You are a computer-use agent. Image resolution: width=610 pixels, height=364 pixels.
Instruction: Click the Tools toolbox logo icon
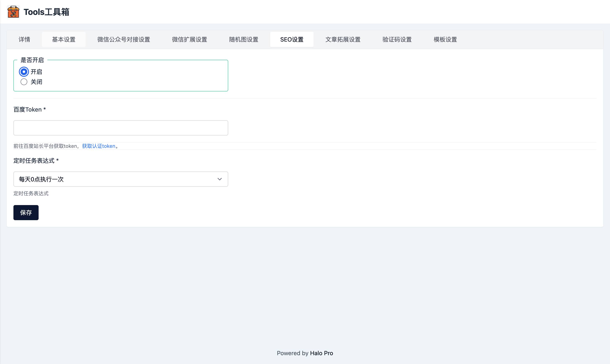click(13, 12)
